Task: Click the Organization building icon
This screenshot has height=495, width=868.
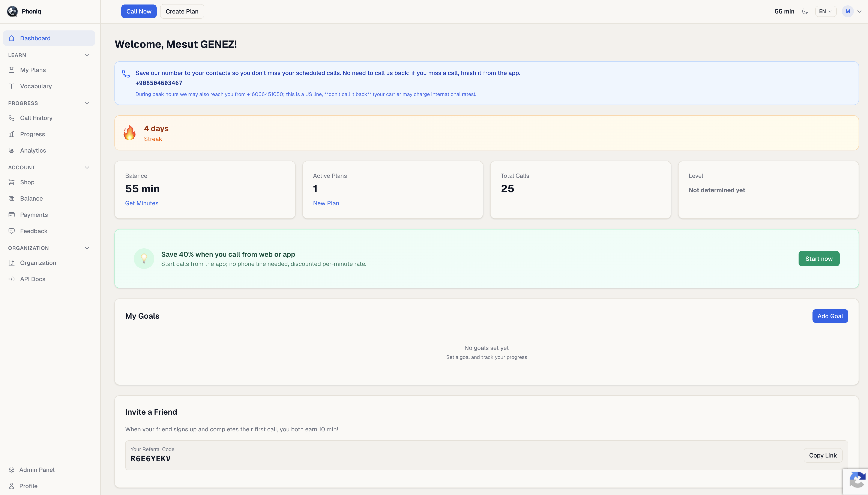Action: tap(12, 262)
